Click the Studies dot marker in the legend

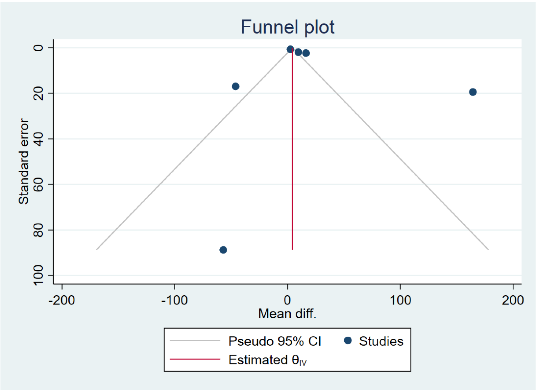tap(348, 341)
